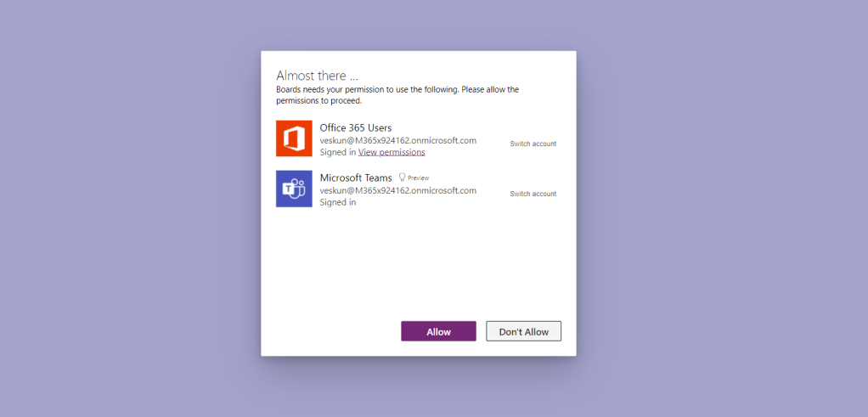Click the Preview lightbulb icon beside Microsoft Teams
Image resolution: width=868 pixels, height=417 pixels.
[x=402, y=178]
